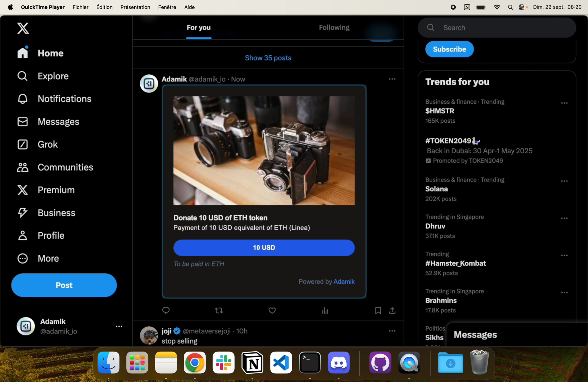Image resolution: width=588 pixels, height=382 pixels.
Task: View analytics of the Adamik post
Action: coord(325,310)
